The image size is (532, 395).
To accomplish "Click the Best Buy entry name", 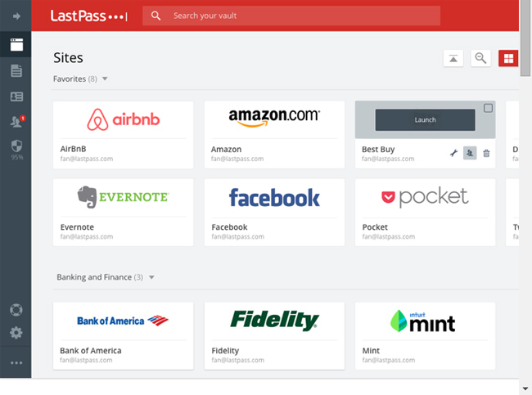I will tap(378, 149).
